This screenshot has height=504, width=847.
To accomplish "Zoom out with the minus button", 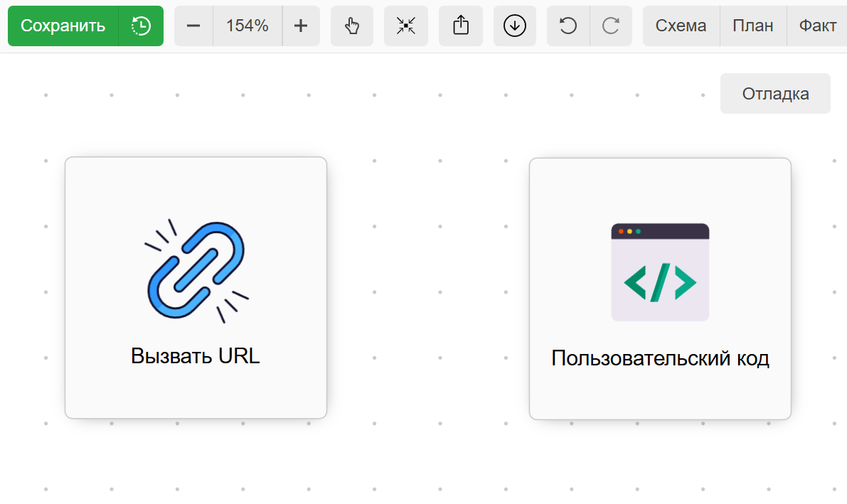I will [193, 26].
